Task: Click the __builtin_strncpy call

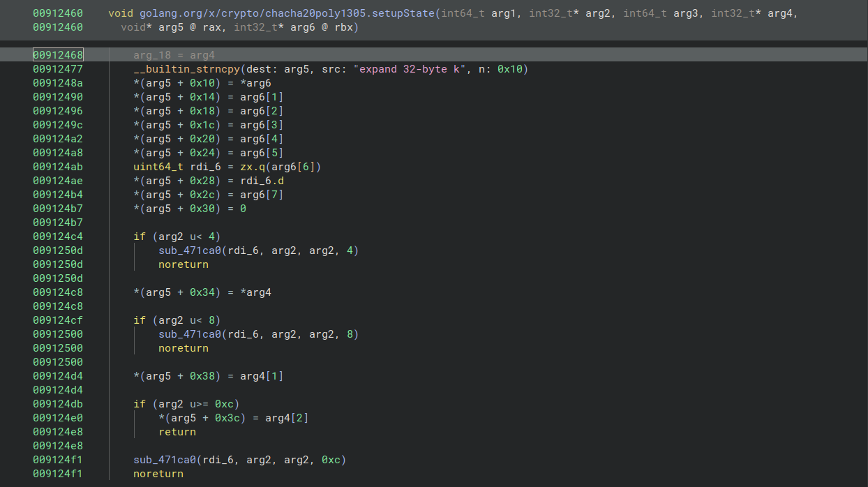Action: pyautogui.click(x=186, y=69)
